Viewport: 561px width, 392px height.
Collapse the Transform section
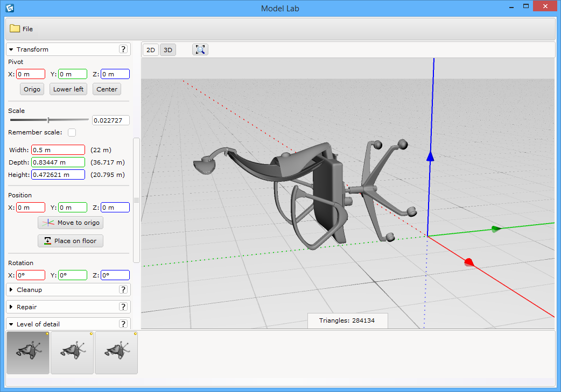(11, 49)
